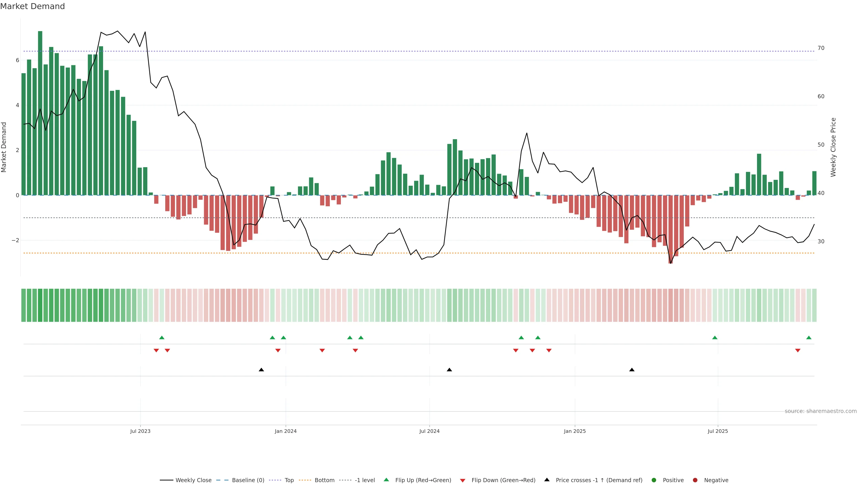Image resolution: width=868 pixels, height=488 pixels.
Task: Click the source: sharemaestro.com text
Action: pos(821,411)
